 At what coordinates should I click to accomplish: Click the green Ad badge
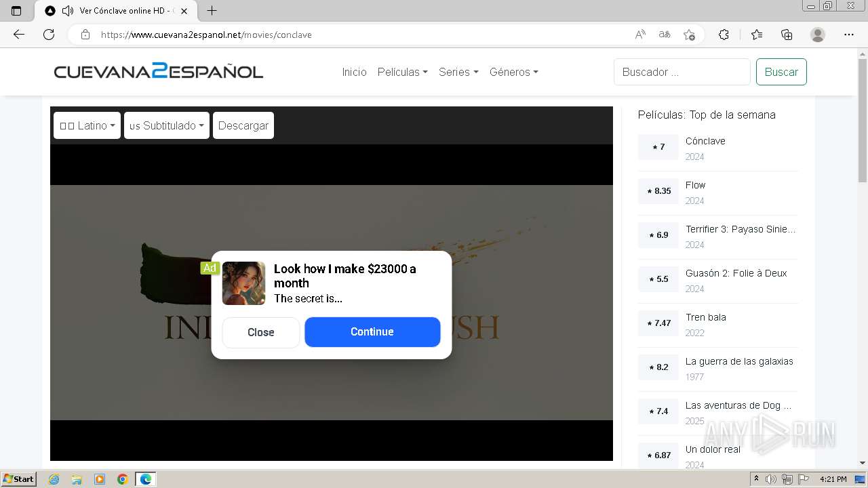(210, 268)
